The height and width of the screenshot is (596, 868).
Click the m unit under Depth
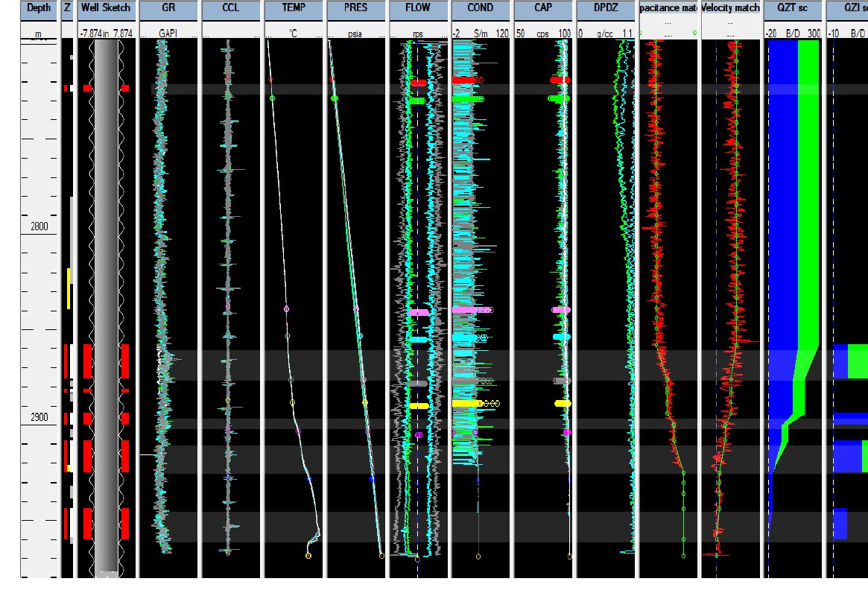pos(38,34)
